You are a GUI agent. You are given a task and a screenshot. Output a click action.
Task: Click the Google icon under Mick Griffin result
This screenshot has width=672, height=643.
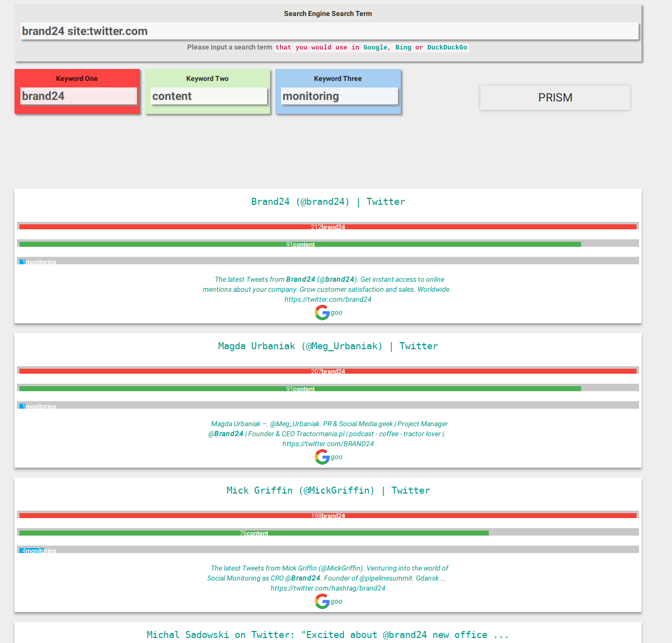(322, 602)
